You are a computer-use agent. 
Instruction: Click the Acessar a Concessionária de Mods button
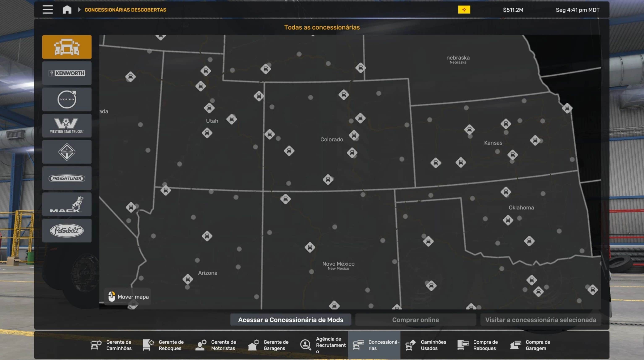(x=290, y=320)
